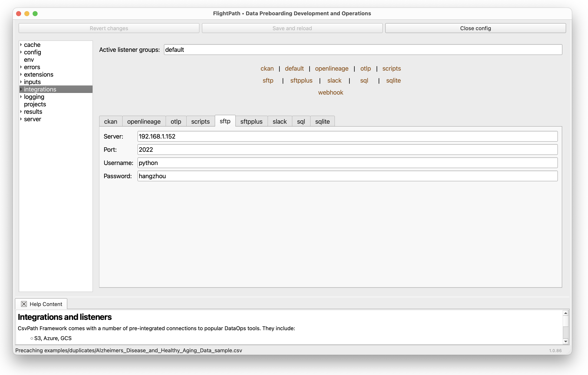The image size is (588, 375).
Task: Open the slack integration tab
Action: 279,121
